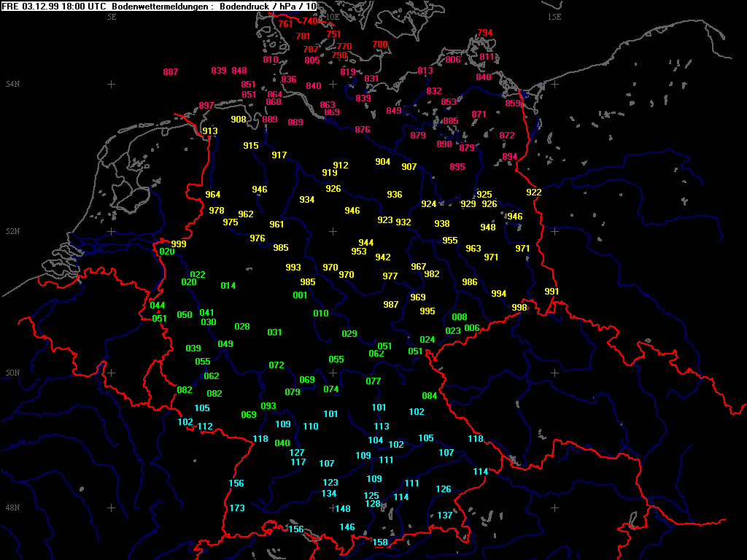This screenshot has height=560, width=747.
Task: Click the yellow reading 991
Action: tap(551, 292)
